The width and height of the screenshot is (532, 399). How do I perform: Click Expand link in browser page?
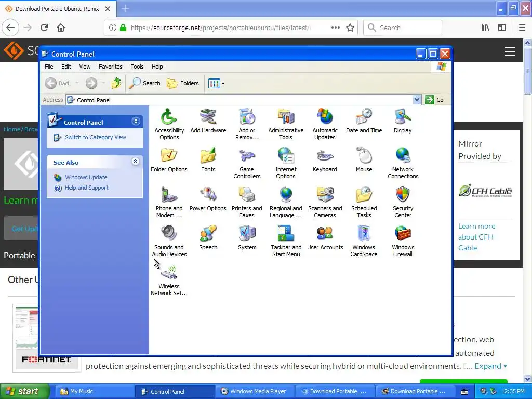point(490,366)
